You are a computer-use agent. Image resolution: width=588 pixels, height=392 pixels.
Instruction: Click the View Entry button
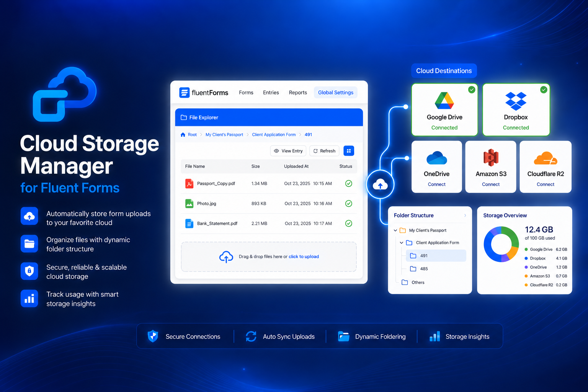(x=288, y=151)
